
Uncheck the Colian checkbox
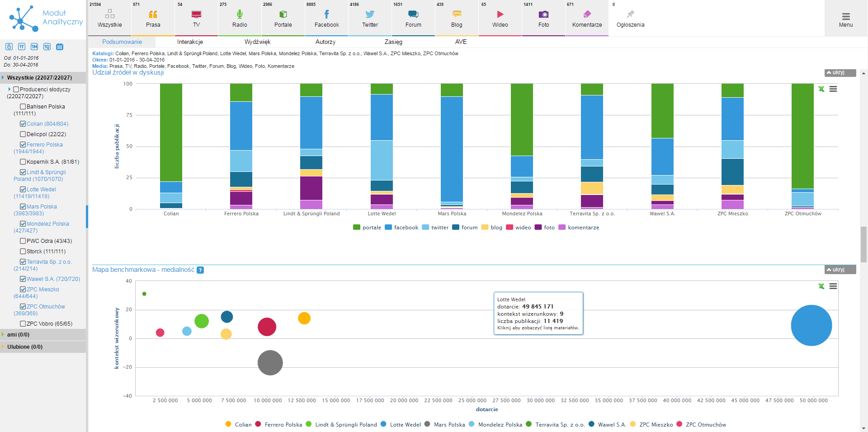[x=23, y=124]
